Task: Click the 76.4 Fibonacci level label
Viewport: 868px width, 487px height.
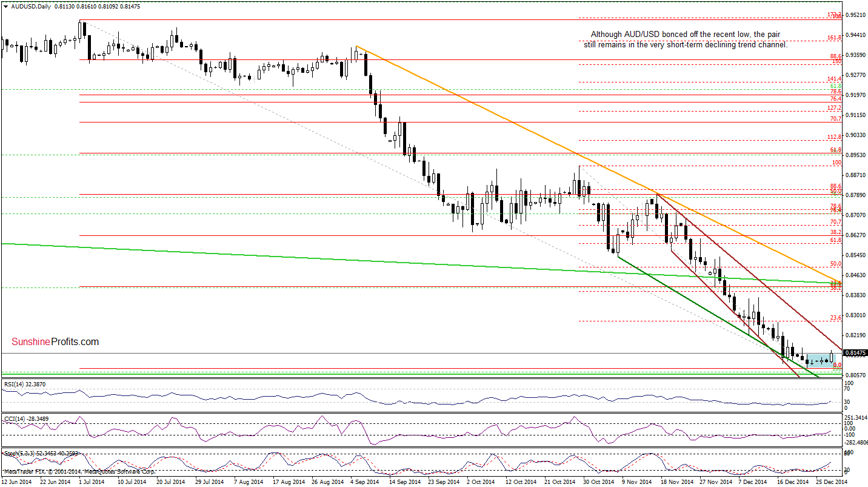Action: (x=836, y=99)
